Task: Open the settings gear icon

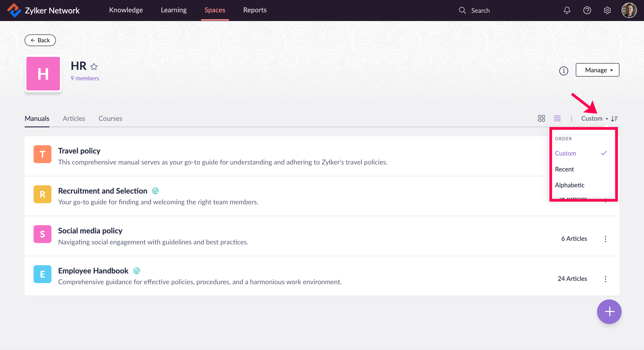Action: pyautogui.click(x=607, y=10)
